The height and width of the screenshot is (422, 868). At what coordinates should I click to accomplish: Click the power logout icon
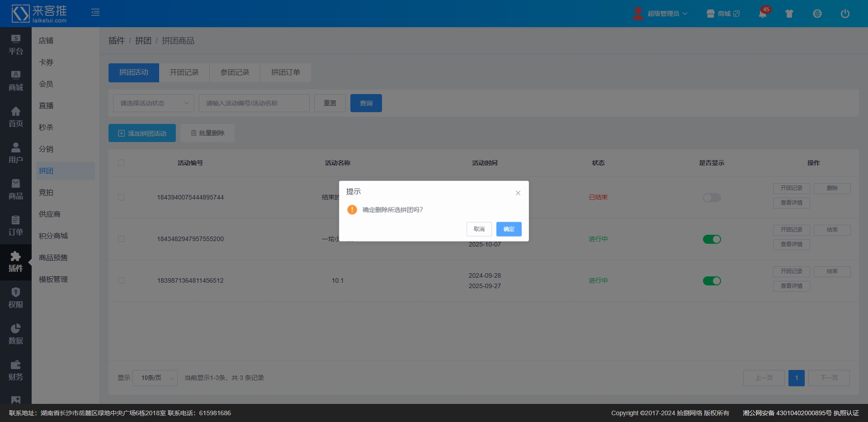coord(844,14)
